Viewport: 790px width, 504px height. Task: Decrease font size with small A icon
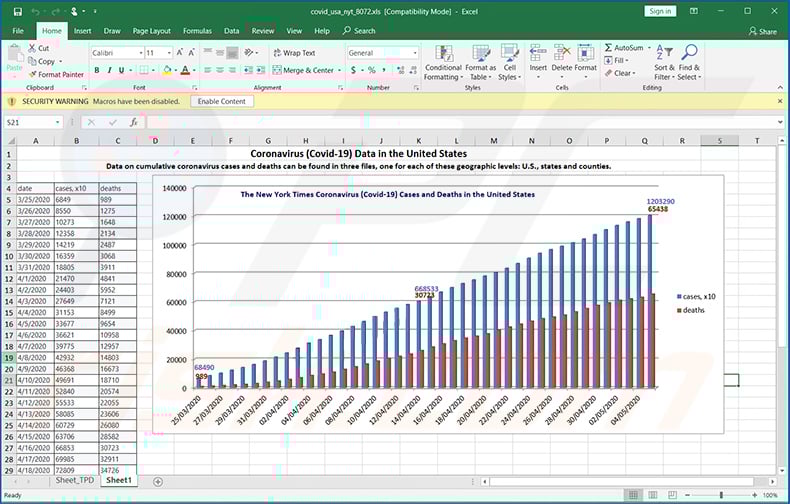(191, 52)
